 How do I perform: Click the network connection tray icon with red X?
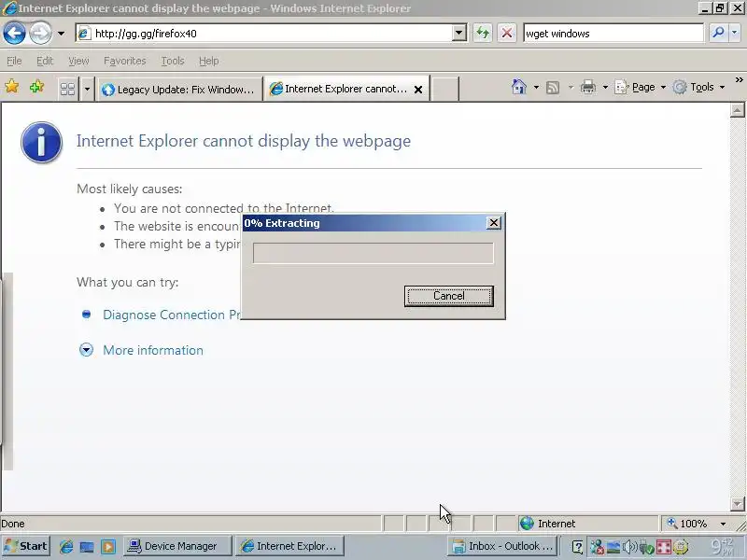596,547
